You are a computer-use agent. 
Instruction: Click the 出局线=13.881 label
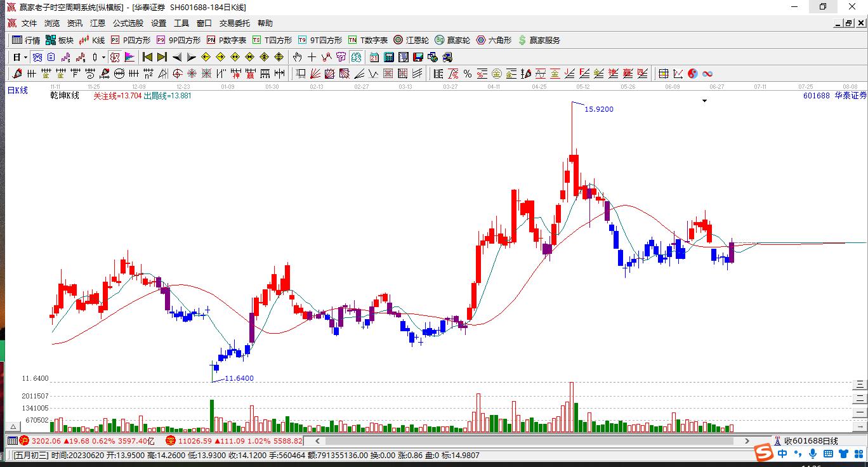168,96
